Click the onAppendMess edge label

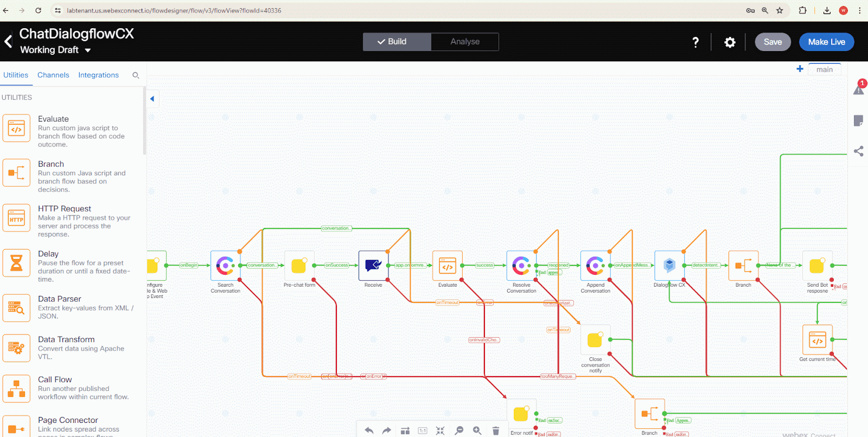632,265
